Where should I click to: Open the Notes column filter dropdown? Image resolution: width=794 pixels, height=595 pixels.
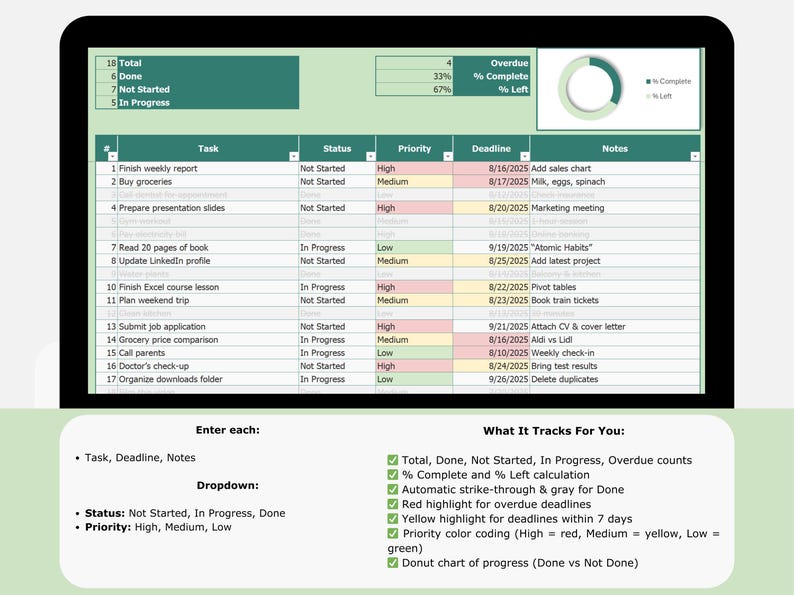pos(695,156)
